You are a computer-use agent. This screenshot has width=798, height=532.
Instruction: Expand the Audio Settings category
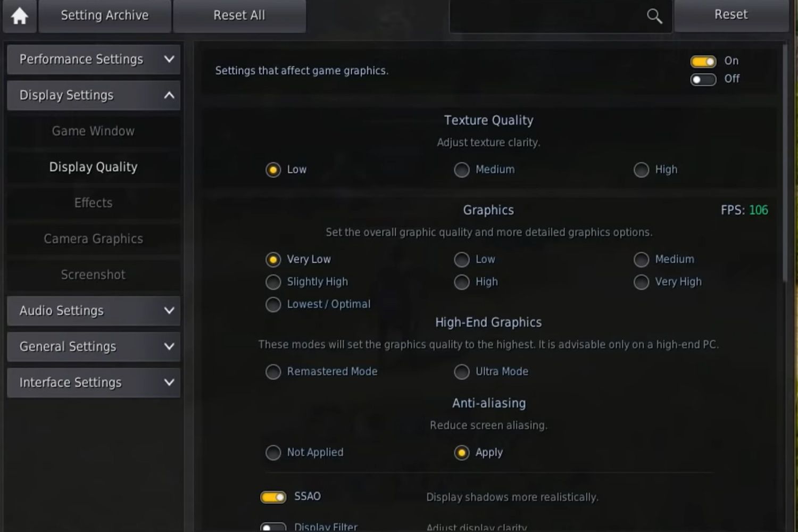[x=93, y=311]
